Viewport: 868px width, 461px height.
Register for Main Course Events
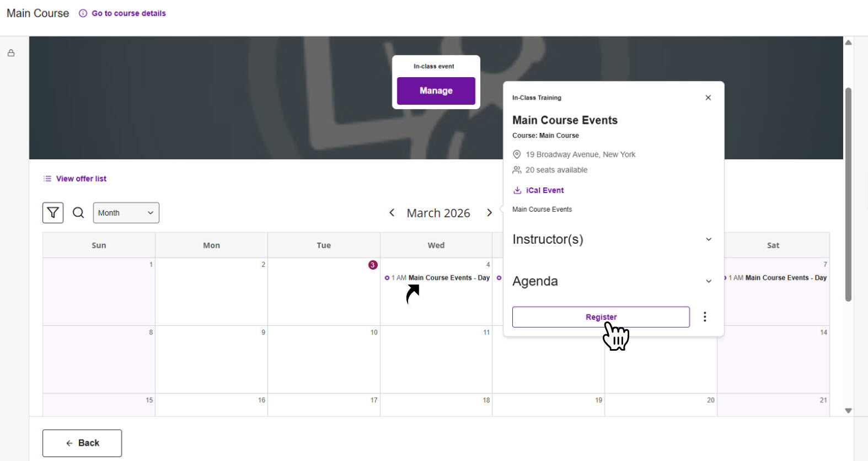click(601, 317)
